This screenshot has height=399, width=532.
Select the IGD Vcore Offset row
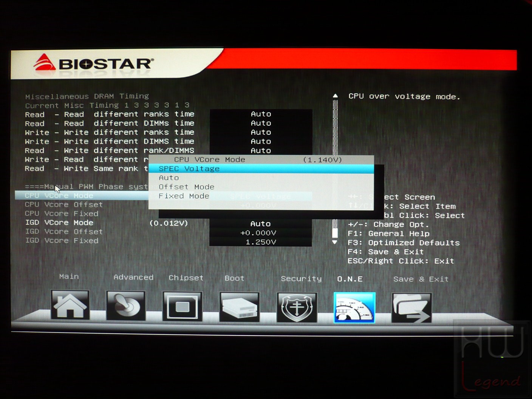(64, 232)
